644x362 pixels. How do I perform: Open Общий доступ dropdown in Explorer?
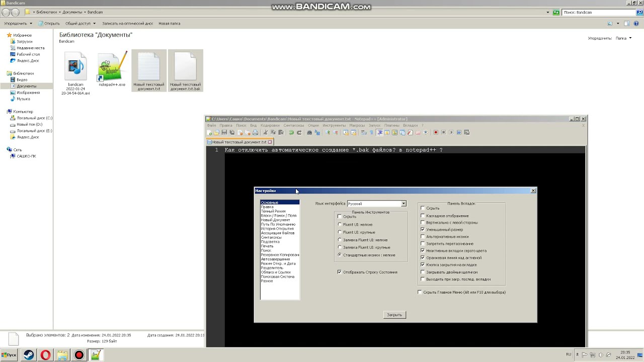(80, 23)
